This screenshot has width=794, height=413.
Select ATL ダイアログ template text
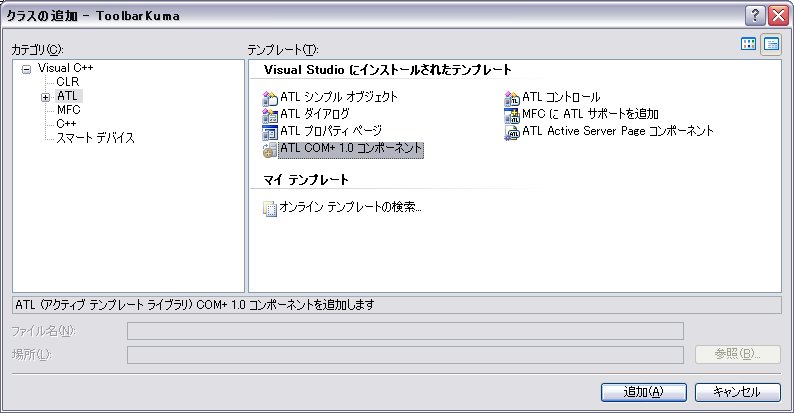point(314,114)
